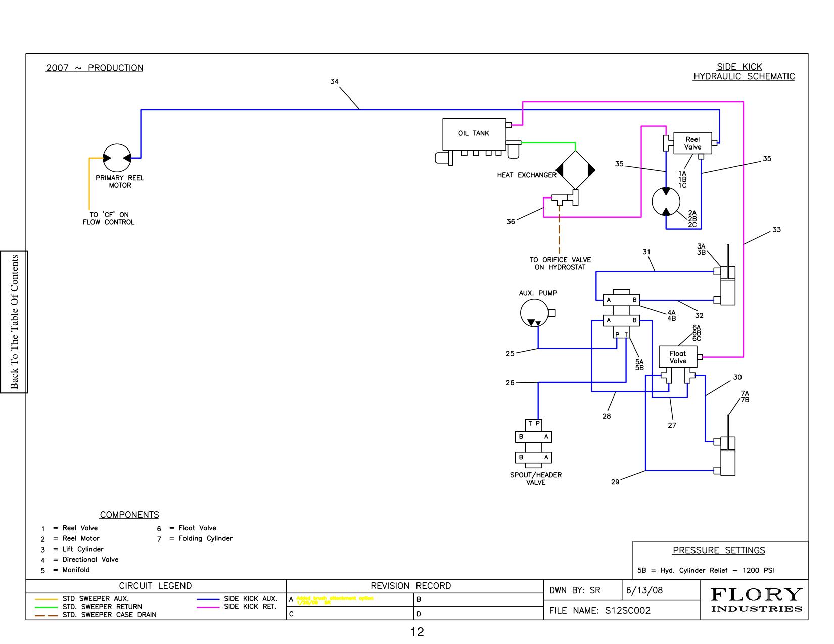The image size is (834, 644).
Task: Select hose callout number 29
Action: click(615, 482)
